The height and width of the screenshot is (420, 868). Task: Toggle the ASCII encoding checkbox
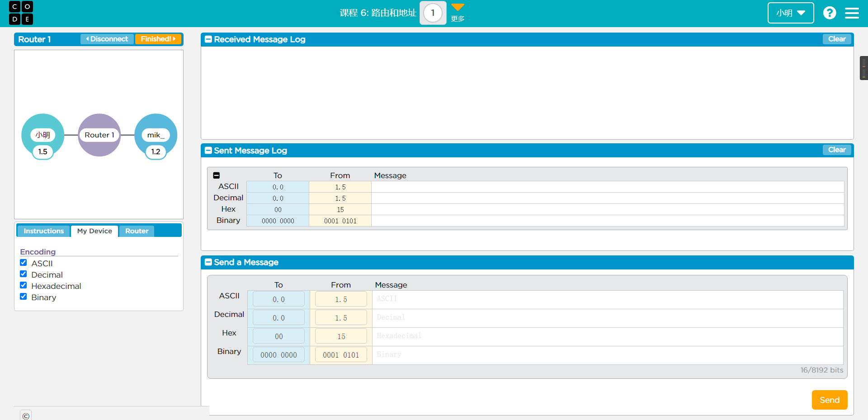point(24,263)
